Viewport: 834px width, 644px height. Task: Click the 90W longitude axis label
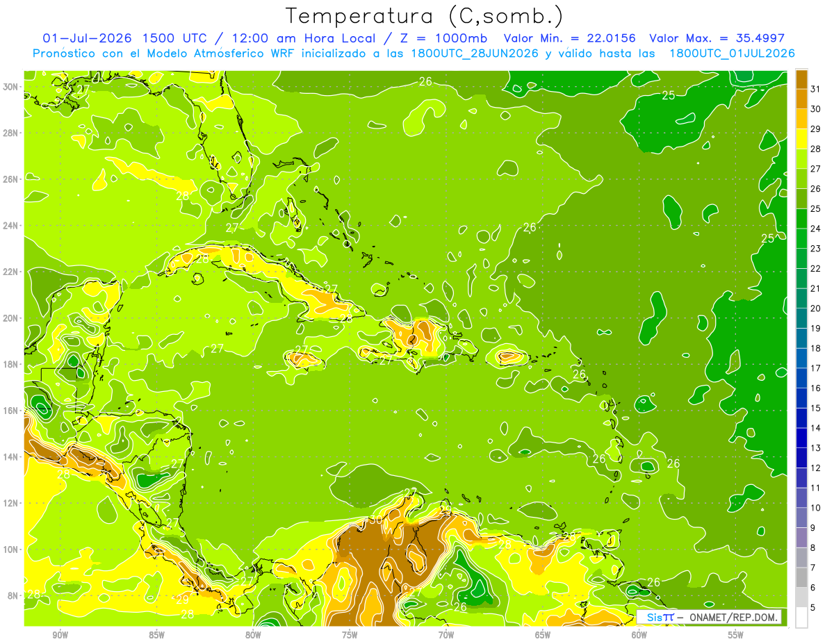pos(60,635)
